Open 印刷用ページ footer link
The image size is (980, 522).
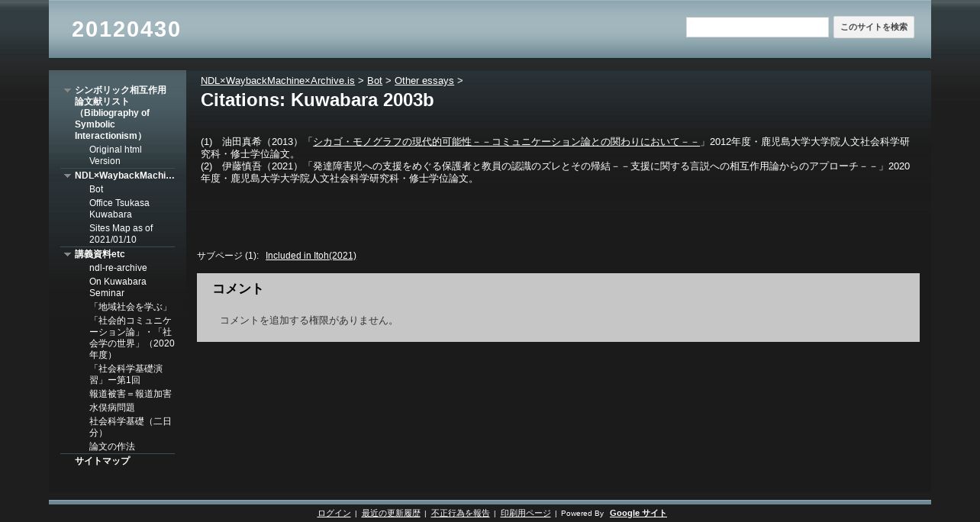[x=526, y=513]
